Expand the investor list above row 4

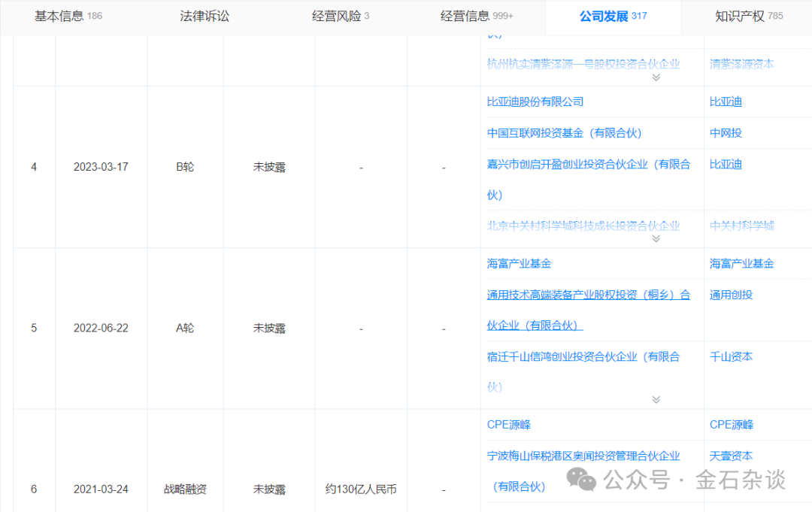pos(656,77)
